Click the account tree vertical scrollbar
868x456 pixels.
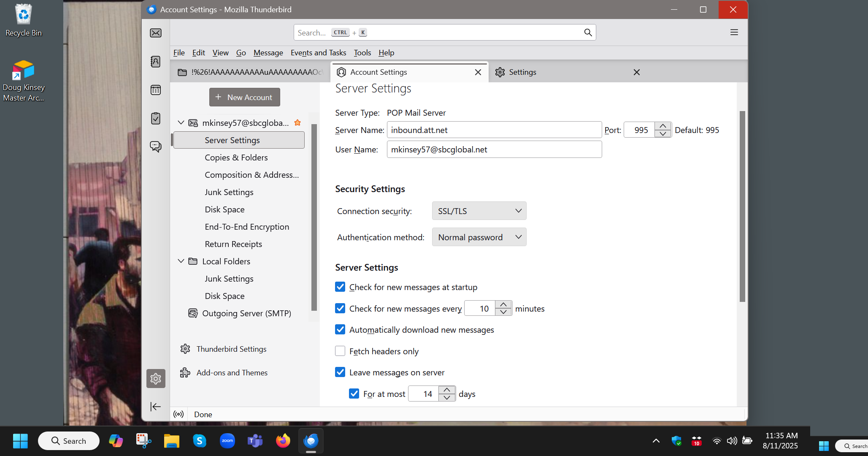[314, 217]
